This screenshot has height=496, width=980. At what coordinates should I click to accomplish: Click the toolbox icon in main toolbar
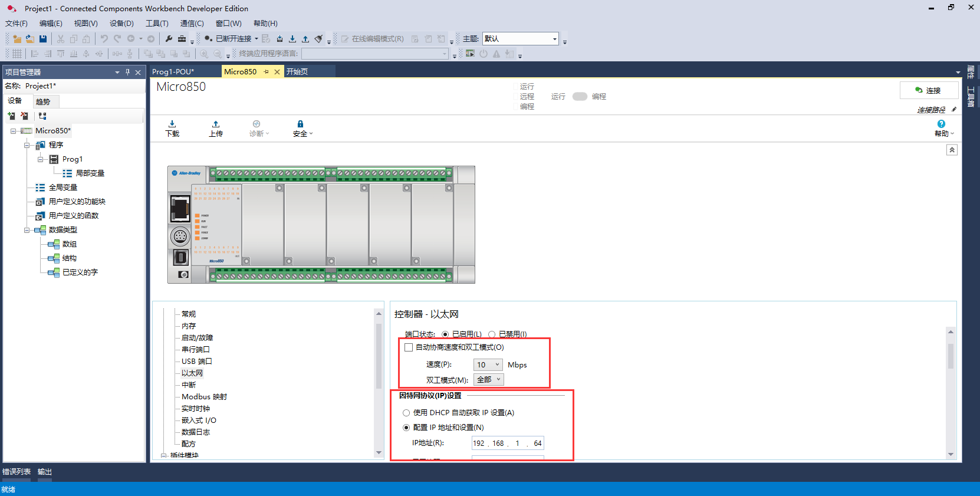pos(182,39)
